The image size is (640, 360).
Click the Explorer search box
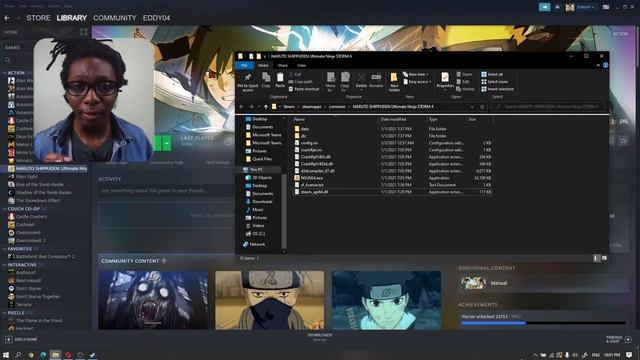pos(549,107)
